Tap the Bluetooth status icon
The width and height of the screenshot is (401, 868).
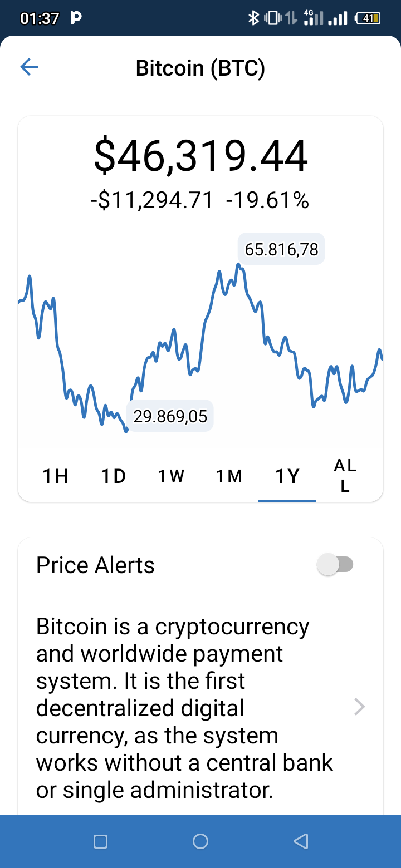253,18
